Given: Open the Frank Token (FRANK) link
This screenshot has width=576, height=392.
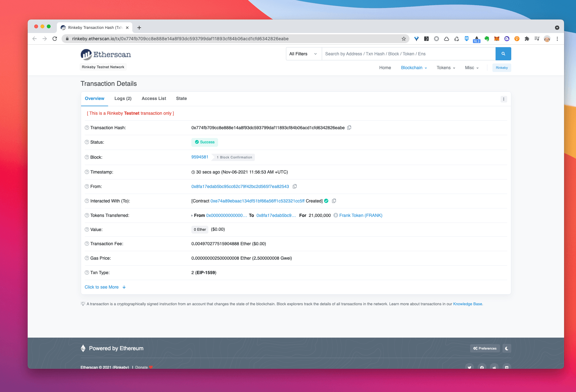Looking at the screenshot, I should coord(360,215).
